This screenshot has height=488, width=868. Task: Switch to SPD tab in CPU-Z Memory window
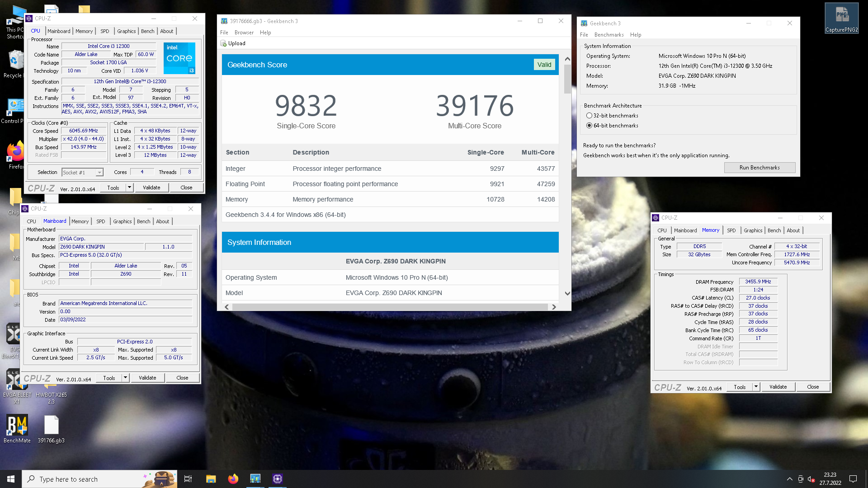click(731, 230)
